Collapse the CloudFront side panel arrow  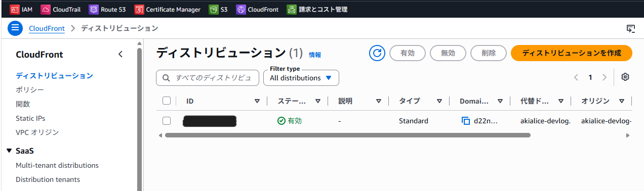tap(120, 55)
